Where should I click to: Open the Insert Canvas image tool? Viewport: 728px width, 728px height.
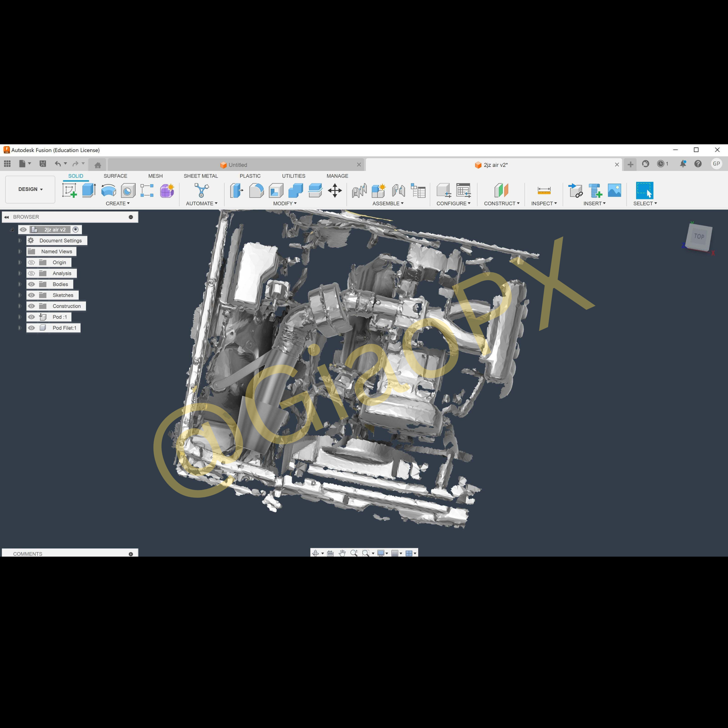(x=614, y=190)
